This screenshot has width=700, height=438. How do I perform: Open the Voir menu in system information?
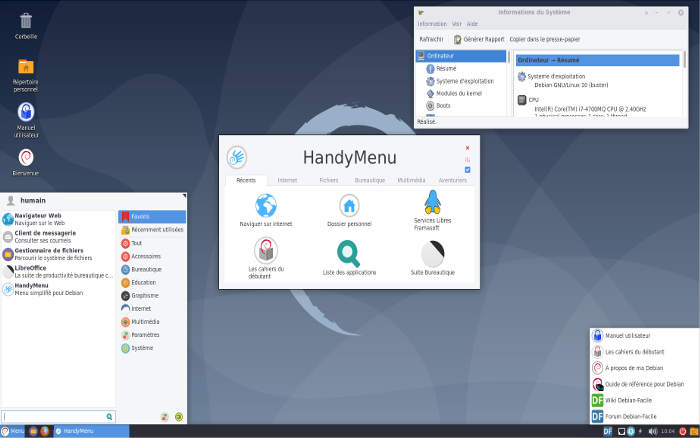coord(456,23)
